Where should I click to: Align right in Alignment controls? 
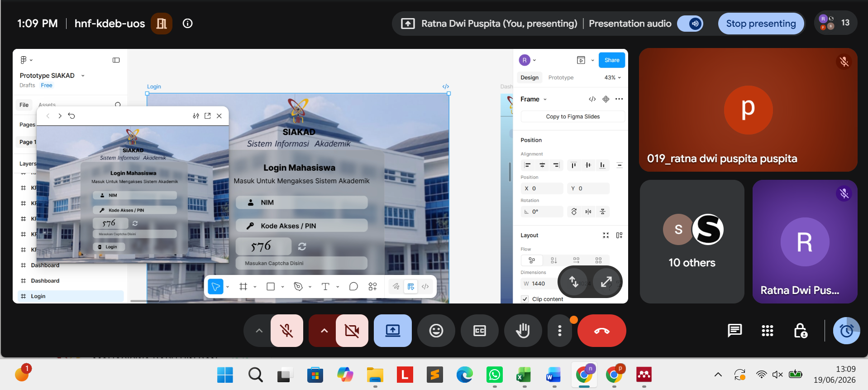(x=557, y=165)
